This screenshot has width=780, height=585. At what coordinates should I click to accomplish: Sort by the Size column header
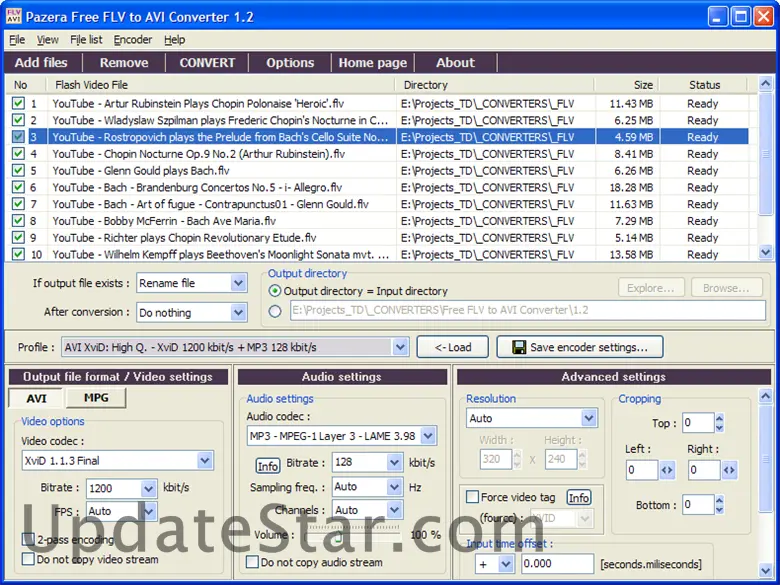pyautogui.click(x=627, y=85)
